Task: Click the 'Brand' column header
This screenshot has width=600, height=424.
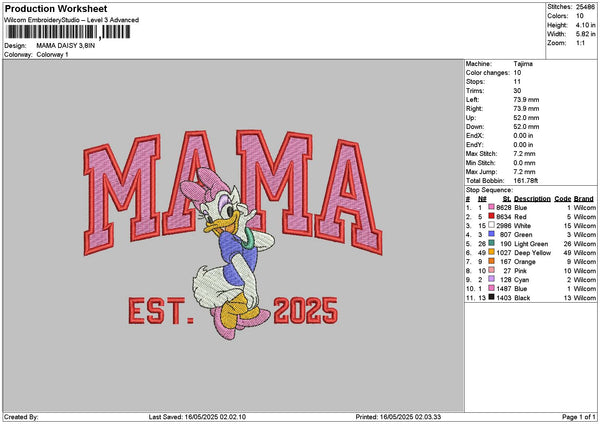Action: [584, 199]
